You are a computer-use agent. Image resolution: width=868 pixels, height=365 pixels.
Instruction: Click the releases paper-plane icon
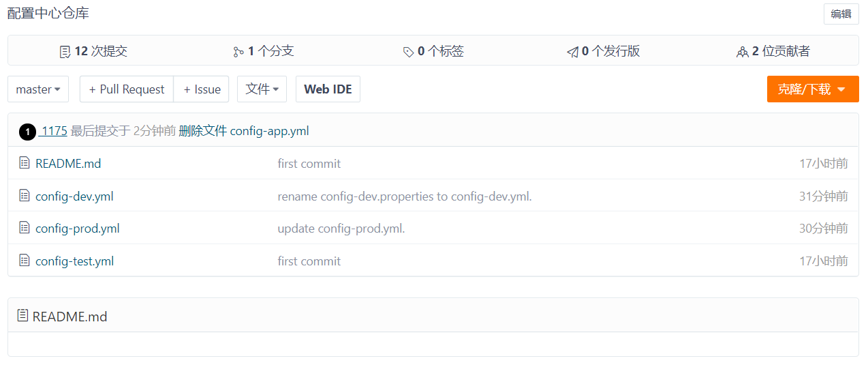pyautogui.click(x=572, y=52)
